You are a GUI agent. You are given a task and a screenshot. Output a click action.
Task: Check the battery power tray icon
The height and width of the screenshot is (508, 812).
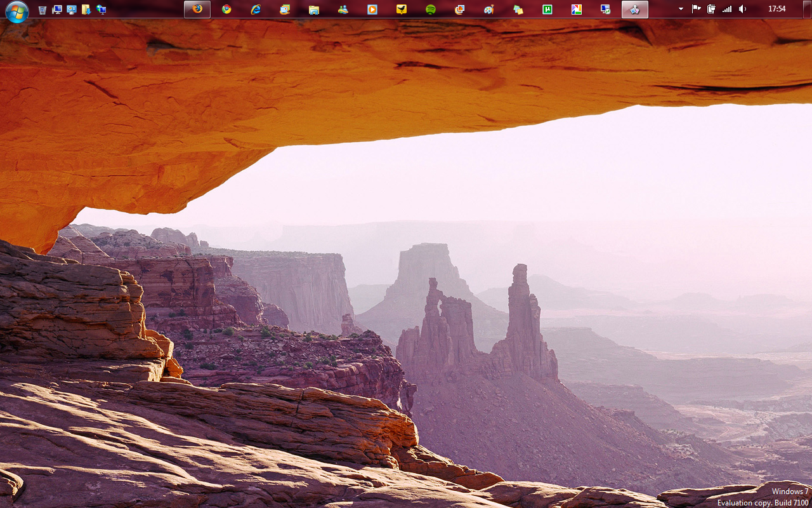711,9
